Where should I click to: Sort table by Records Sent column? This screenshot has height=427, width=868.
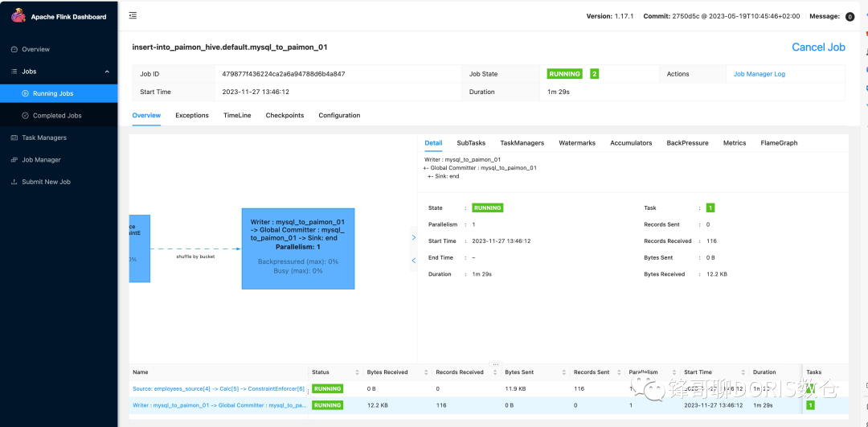click(x=619, y=372)
